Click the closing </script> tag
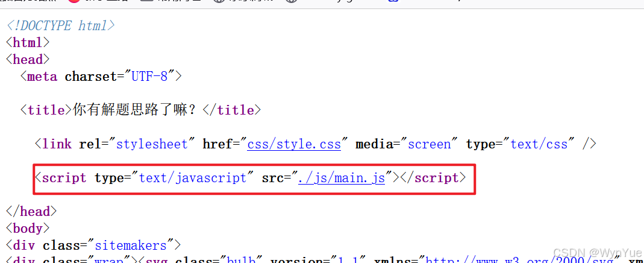This screenshot has height=263, width=644. click(433, 178)
